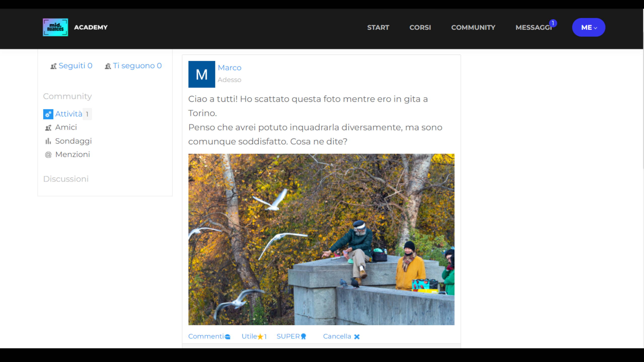Open the posted Torino park photo
This screenshot has width=644, height=362.
pos(321,239)
